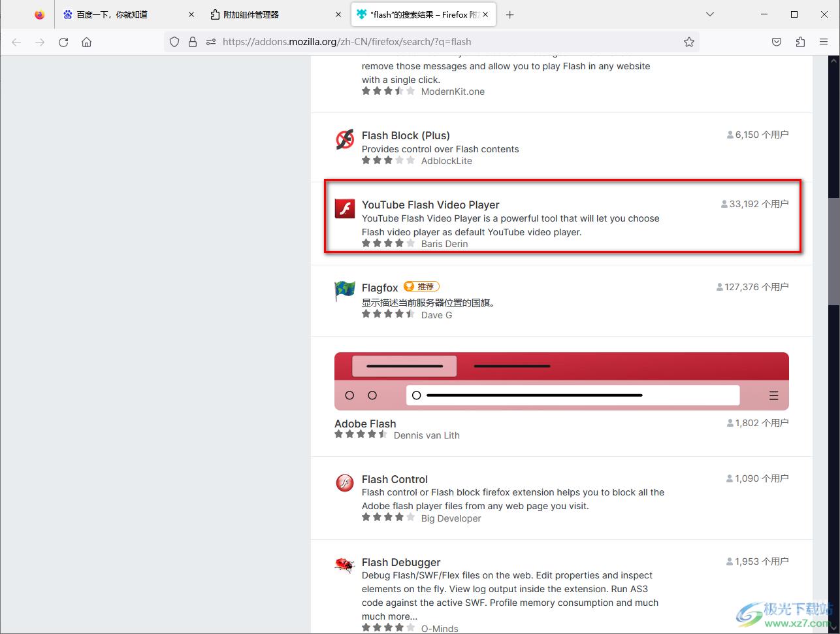Click Flagfox description 显示描述当前服务器位置的国旗
This screenshot has height=634, width=840.
pos(429,303)
